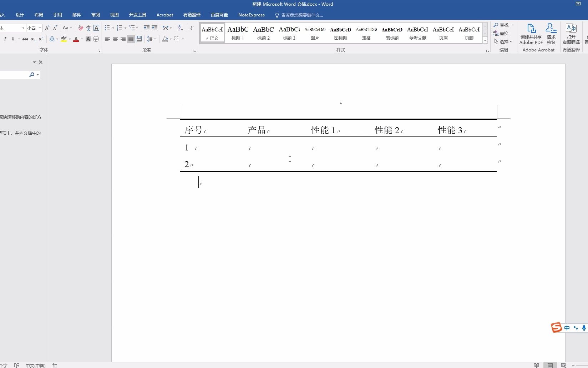This screenshot has width=588, height=368.
Task: Apply character border with the boxed A icon
Action: pyautogui.click(x=96, y=28)
